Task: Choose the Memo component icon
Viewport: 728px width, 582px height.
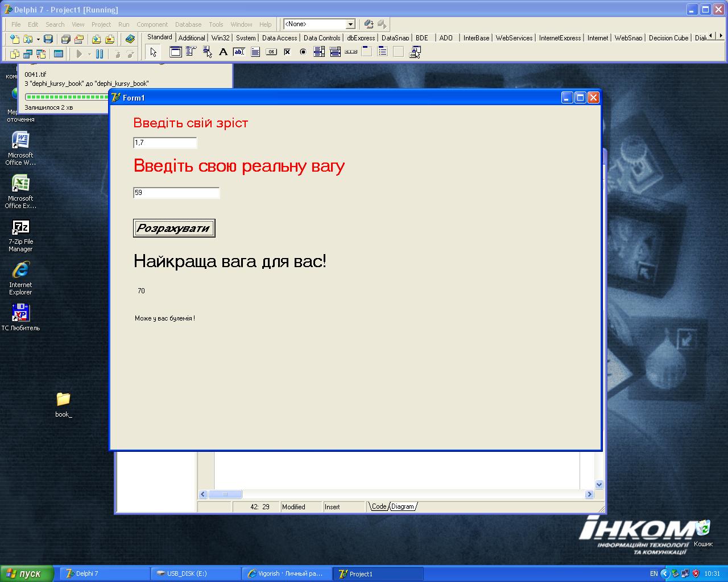Action: click(x=255, y=52)
